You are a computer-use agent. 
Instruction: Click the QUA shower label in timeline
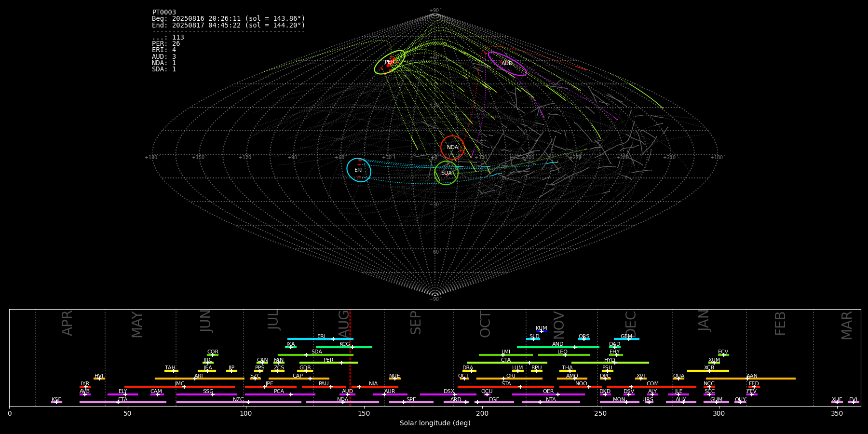678,376
